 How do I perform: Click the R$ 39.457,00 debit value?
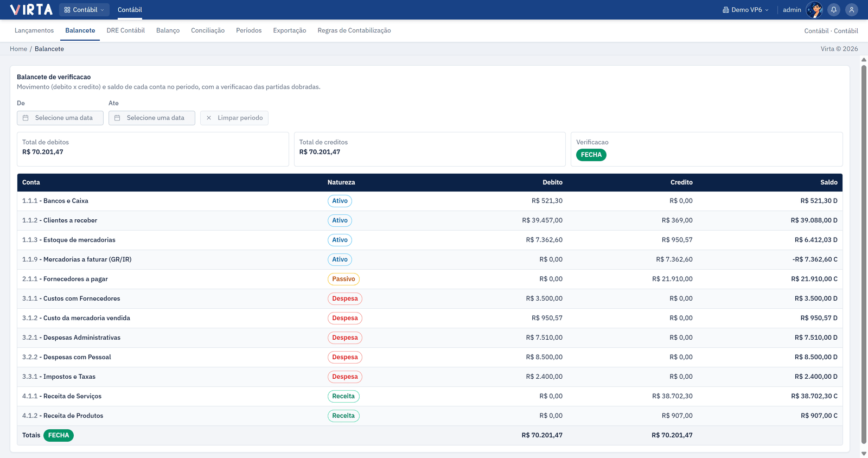click(x=542, y=220)
